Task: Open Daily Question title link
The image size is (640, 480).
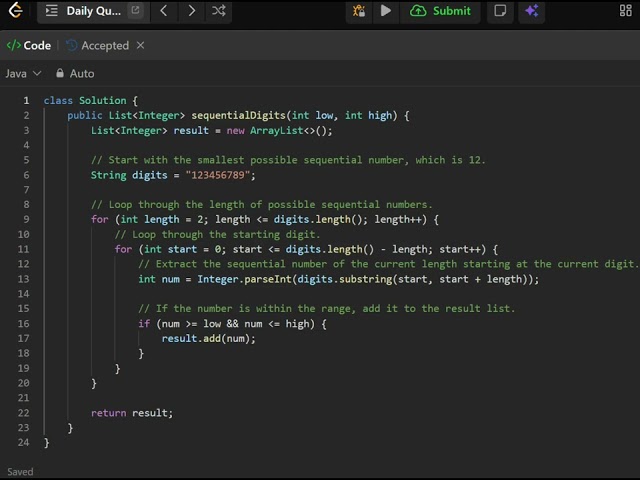Action: 93,11
